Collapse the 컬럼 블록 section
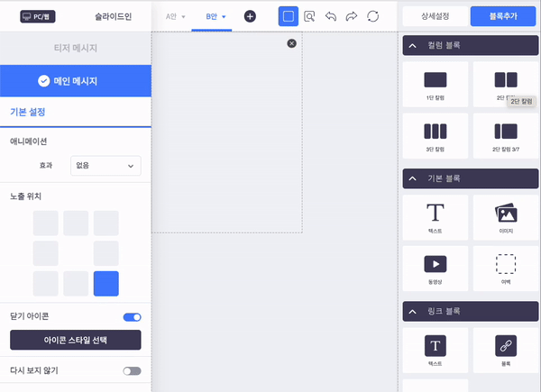Image resolution: width=541 pixels, height=392 pixels. coord(411,44)
